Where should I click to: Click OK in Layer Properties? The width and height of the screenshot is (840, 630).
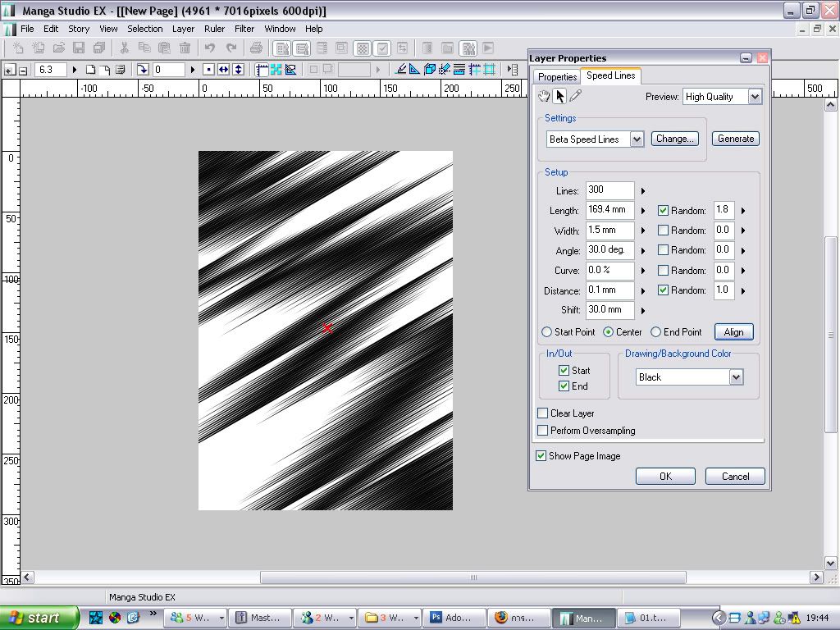click(665, 477)
